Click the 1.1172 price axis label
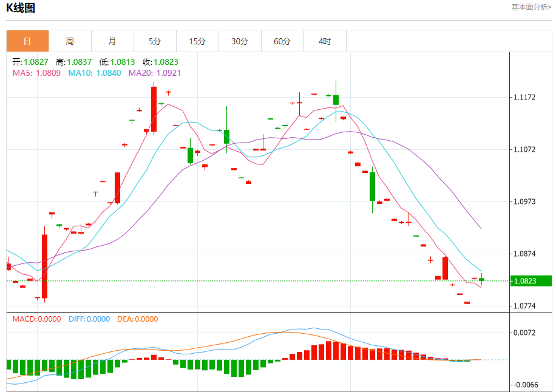This screenshot has width=556, height=392. pyautogui.click(x=524, y=97)
